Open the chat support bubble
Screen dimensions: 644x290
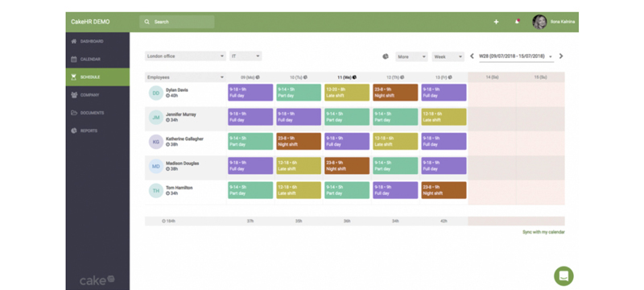(563, 276)
